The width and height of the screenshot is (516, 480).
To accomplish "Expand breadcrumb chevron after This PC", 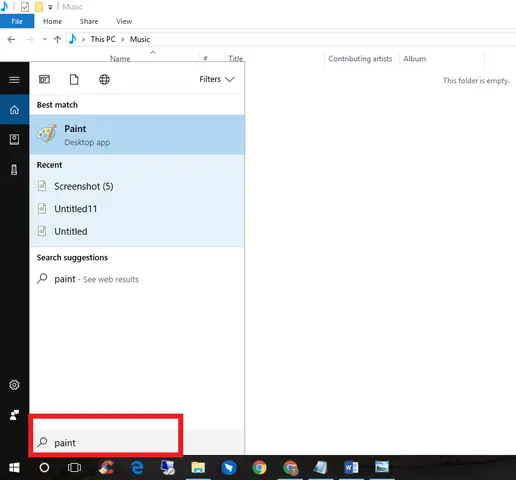I will (123, 40).
